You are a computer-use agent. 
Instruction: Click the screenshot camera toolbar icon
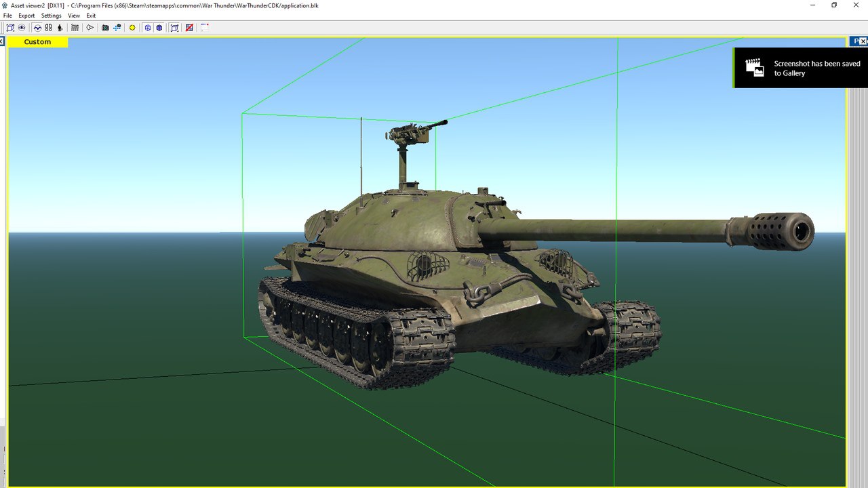(x=105, y=28)
